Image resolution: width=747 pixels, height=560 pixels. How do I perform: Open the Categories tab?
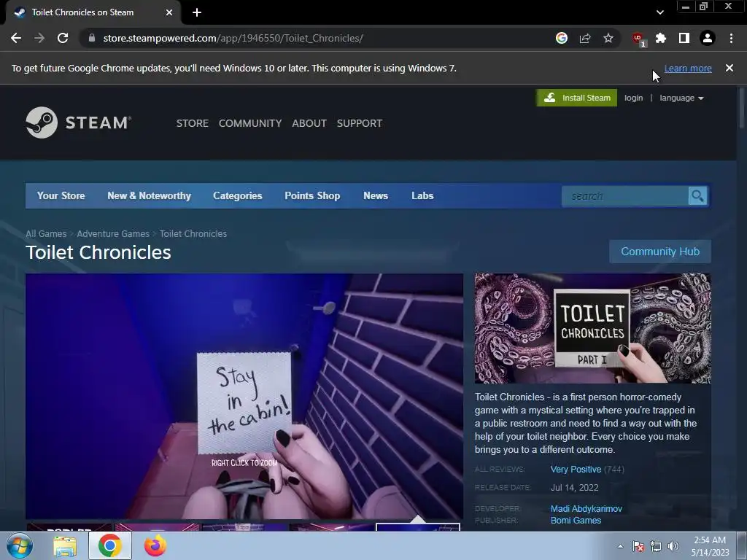tap(238, 195)
